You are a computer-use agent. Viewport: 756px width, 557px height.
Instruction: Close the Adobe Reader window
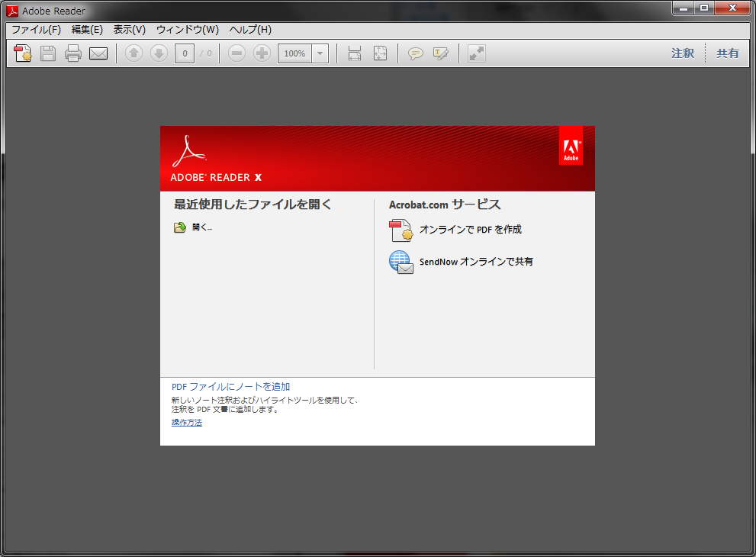pos(732,8)
